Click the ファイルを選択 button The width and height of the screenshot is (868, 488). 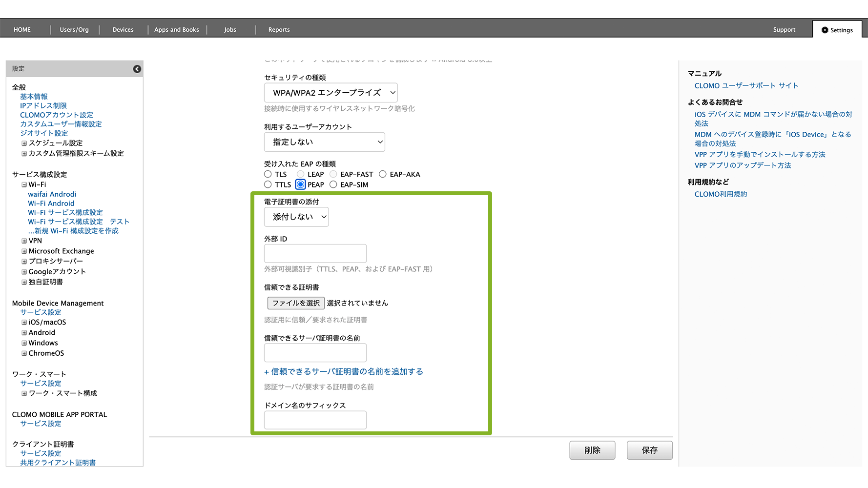296,303
